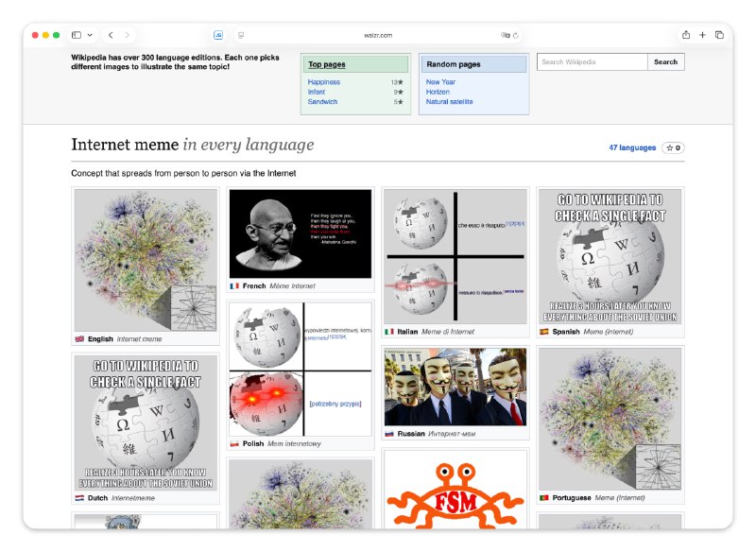Click the Russian flag next to Интернет-мем

[389, 433]
